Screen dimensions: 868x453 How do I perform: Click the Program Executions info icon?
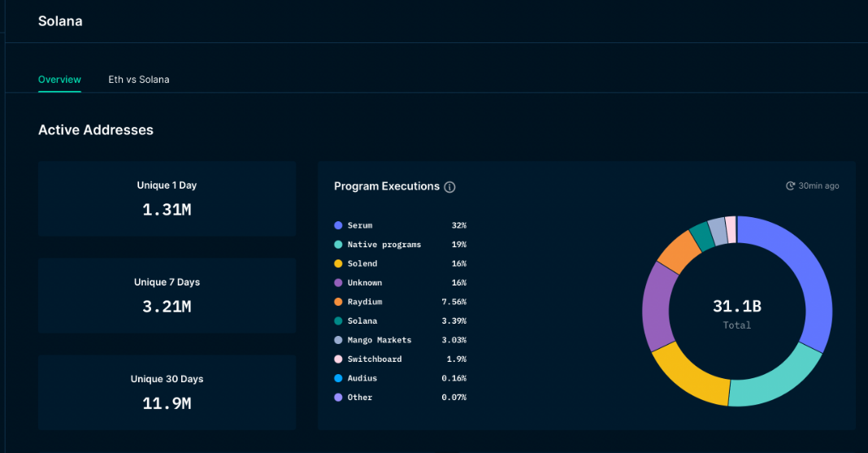(449, 187)
